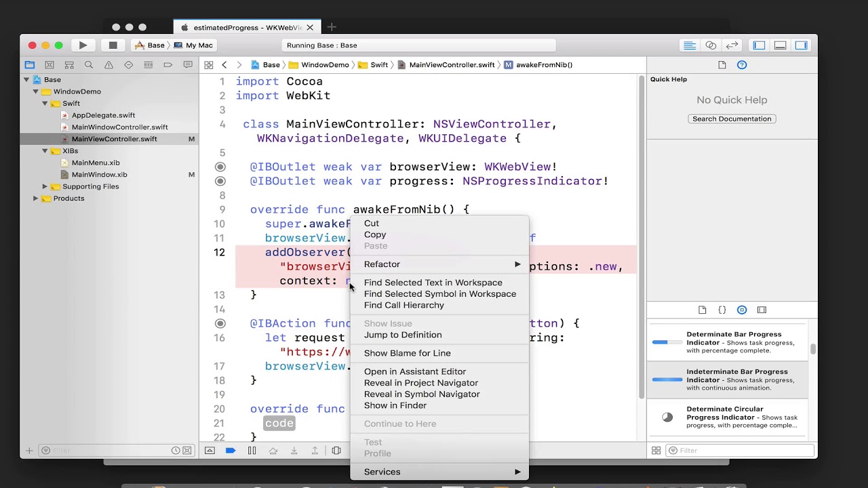Open the Project navigator folder icon
Viewport: 868px width, 488px height.
pyautogui.click(x=29, y=65)
